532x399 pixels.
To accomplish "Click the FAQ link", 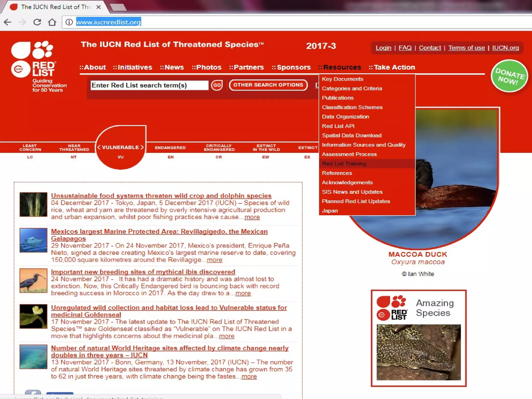I will (405, 48).
